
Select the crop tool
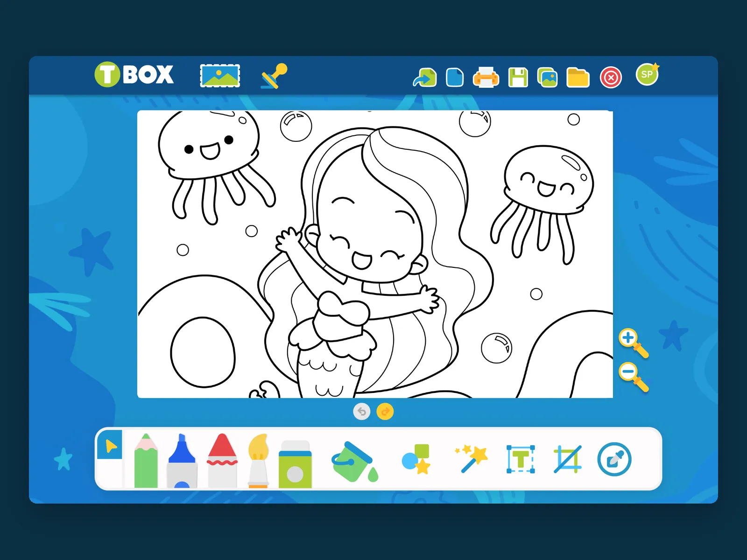[x=568, y=459]
